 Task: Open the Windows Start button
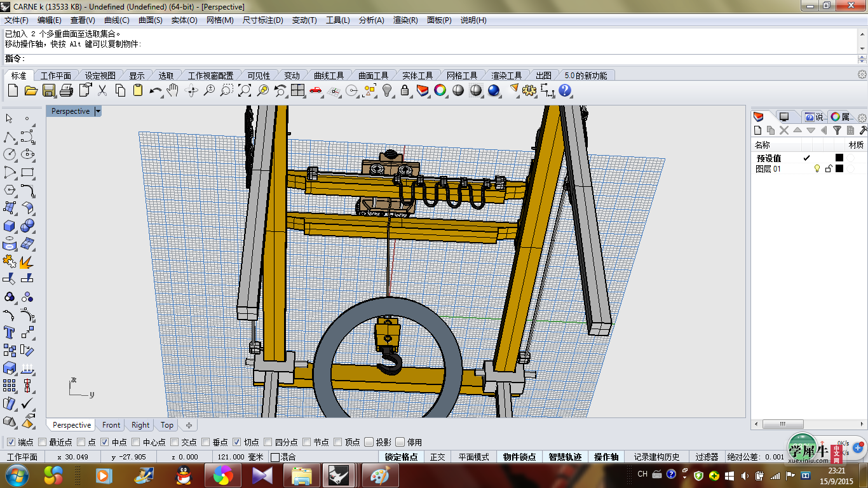(x=17, y=475)
